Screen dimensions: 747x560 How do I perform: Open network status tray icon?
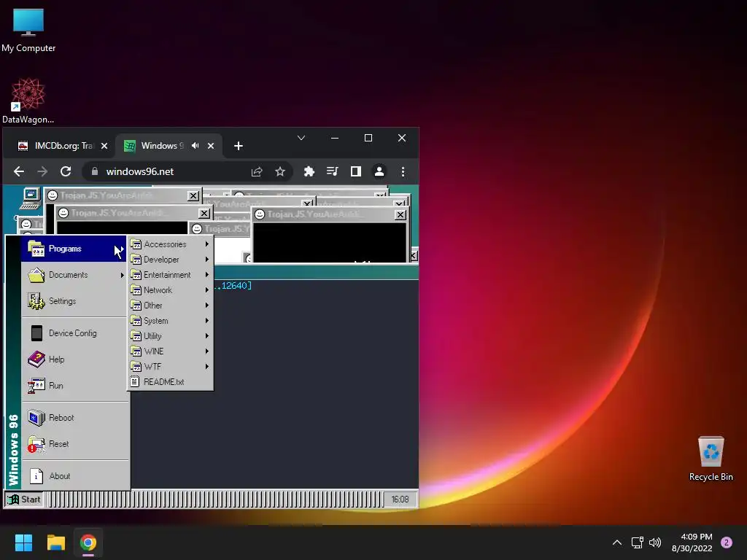click(638, 542)
